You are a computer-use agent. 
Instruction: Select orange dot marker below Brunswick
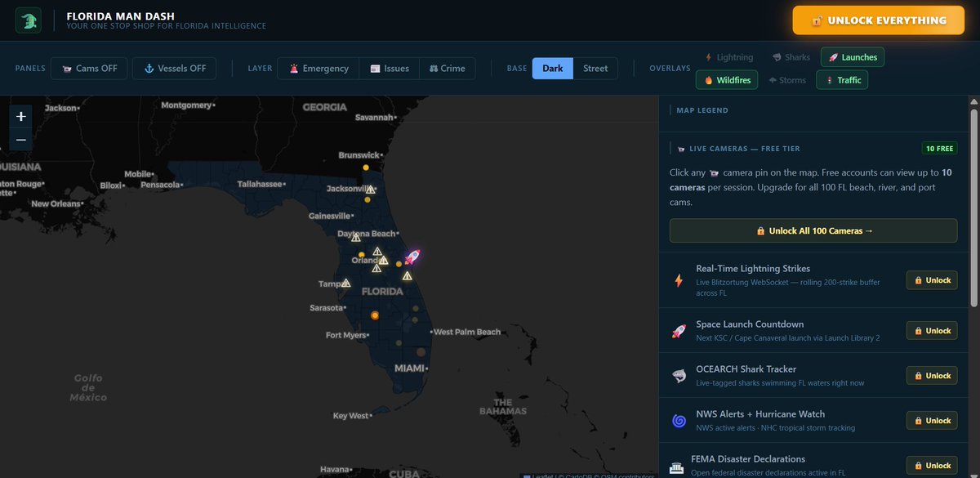[366, 168]
